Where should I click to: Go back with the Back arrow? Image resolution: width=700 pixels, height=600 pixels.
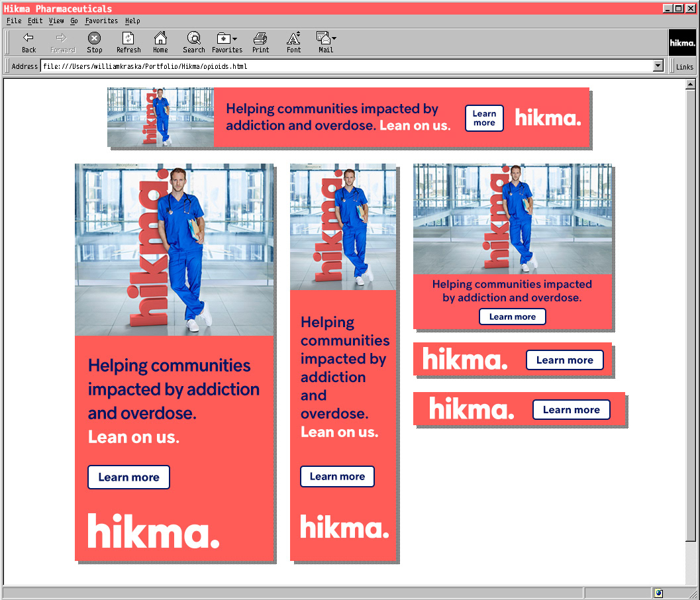[x=28, y=42]
